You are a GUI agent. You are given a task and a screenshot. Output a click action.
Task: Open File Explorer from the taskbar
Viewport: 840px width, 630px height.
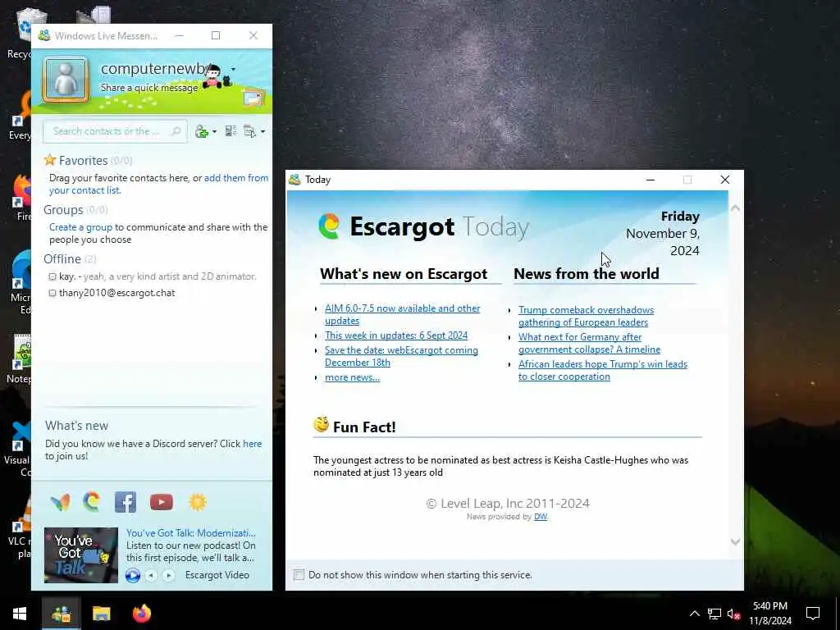point(101,614)
